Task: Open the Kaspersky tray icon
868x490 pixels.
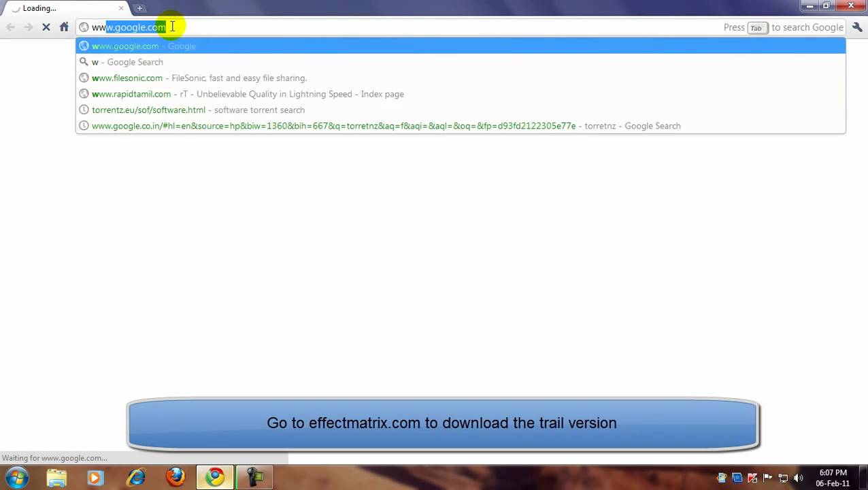Action: [x=752, y=478]
